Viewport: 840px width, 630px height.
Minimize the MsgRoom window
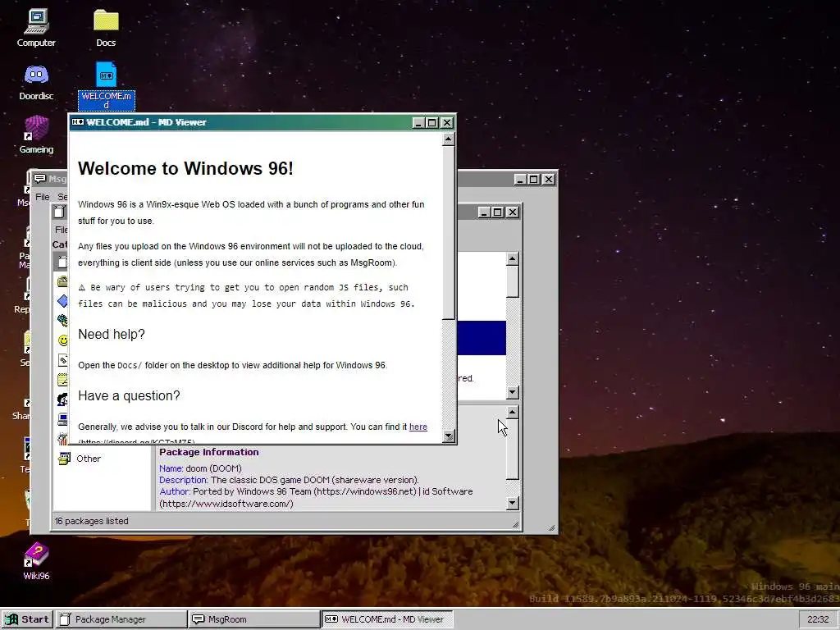520,180
